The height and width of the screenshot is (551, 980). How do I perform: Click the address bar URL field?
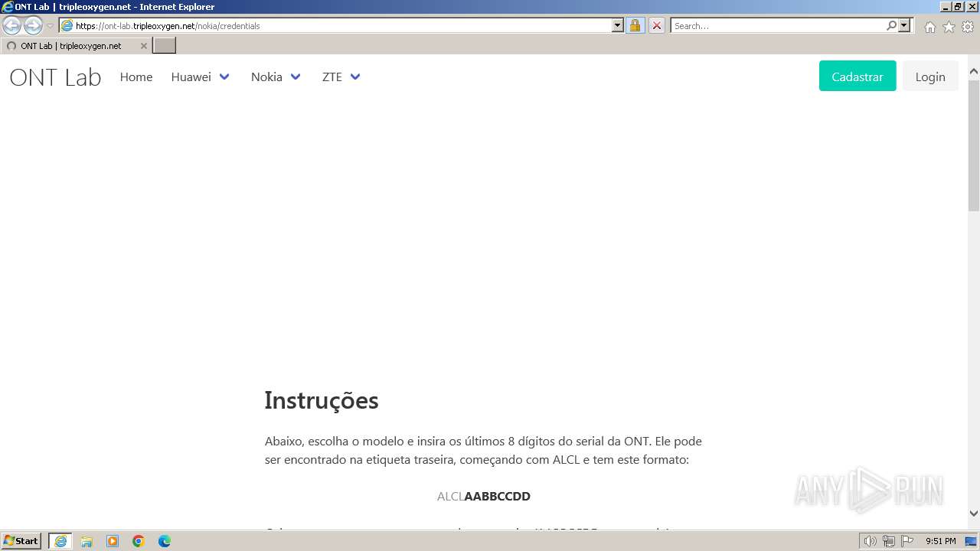pyautogui.click(x=342, y=25)
